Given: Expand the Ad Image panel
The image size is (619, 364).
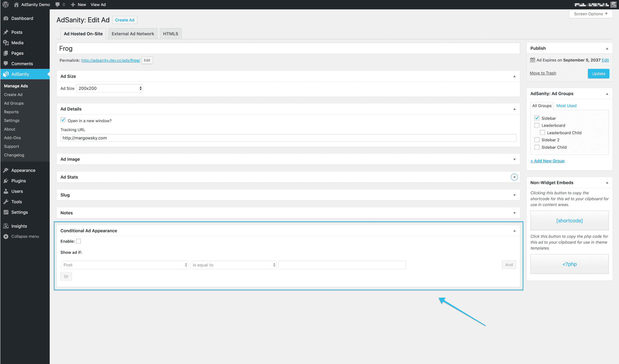Looking at the screenshot, I should [514, 159].
